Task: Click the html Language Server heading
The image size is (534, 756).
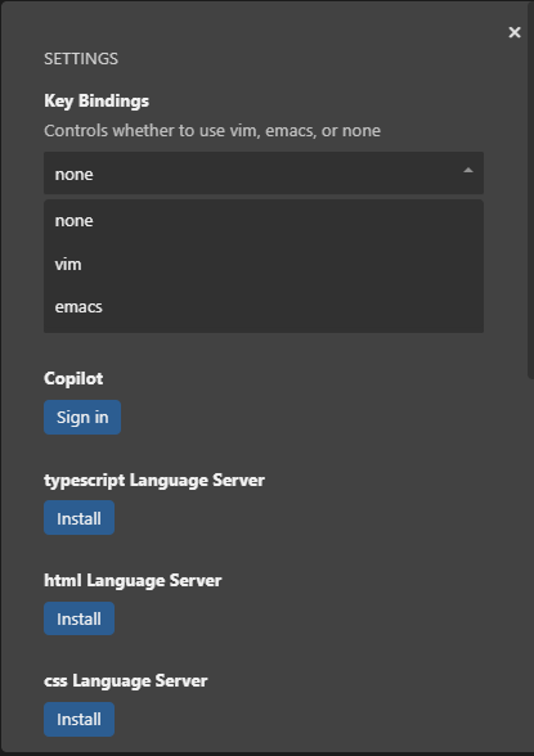Action: (x=133, y=581)
